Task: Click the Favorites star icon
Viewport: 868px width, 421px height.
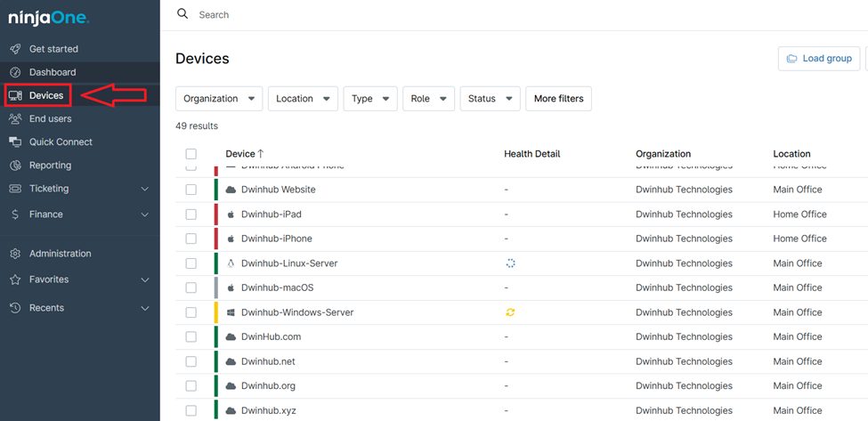Action: click(15, 280)
